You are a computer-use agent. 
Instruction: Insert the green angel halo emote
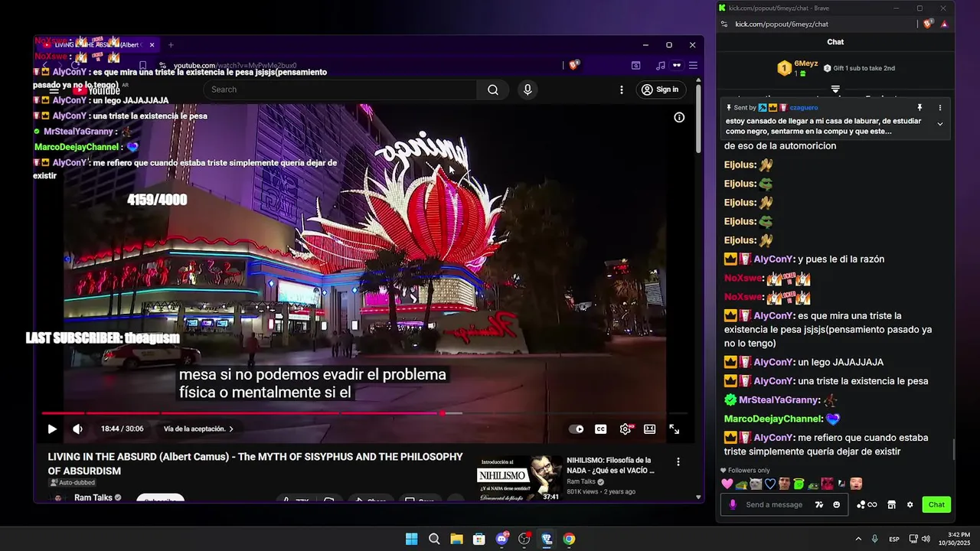[x=799, y=484]
